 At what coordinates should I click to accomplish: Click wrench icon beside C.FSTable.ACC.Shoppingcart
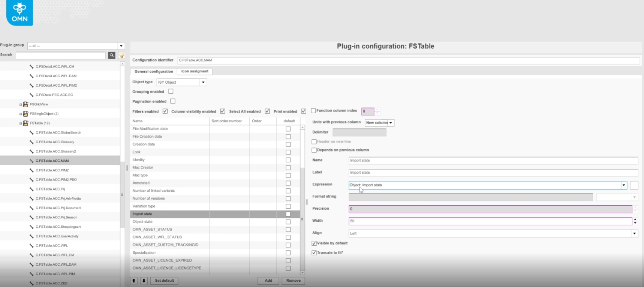[31, 227]
